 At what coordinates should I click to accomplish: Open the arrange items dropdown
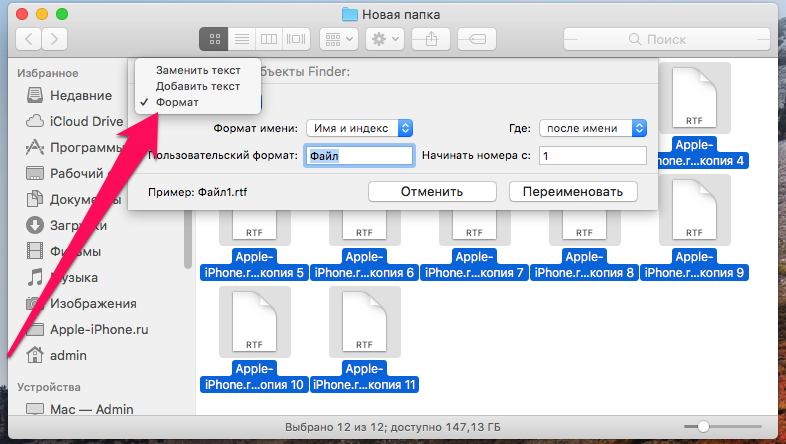click(339, 39)
